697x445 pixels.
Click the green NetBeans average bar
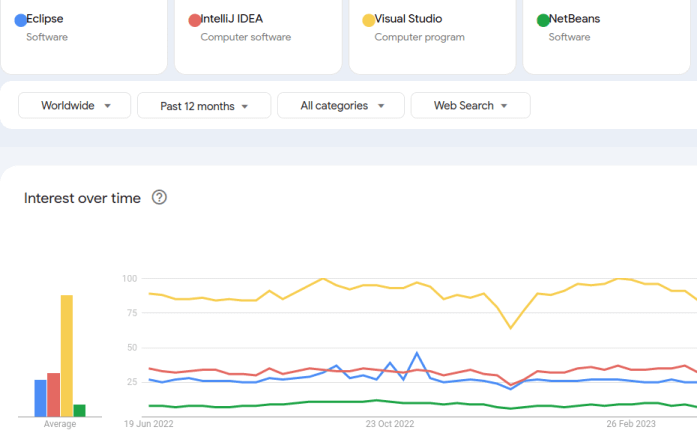(x=80, y=410)
